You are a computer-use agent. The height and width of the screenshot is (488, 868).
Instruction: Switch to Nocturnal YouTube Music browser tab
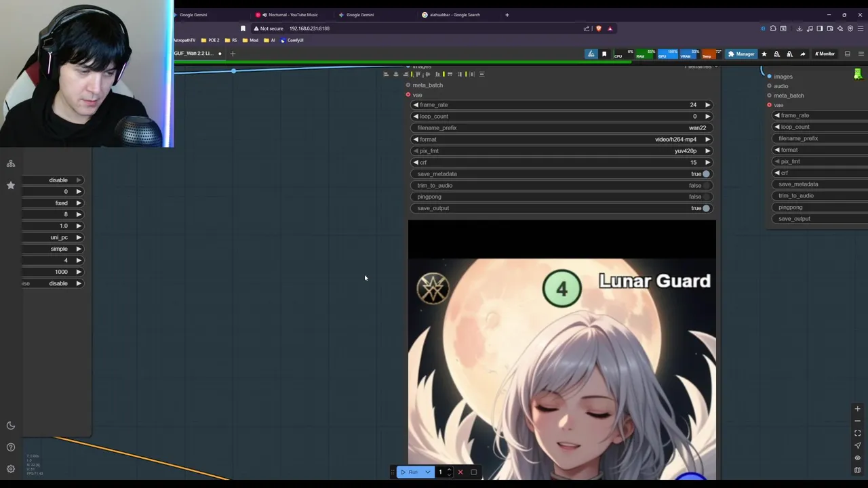pos(292,15)
